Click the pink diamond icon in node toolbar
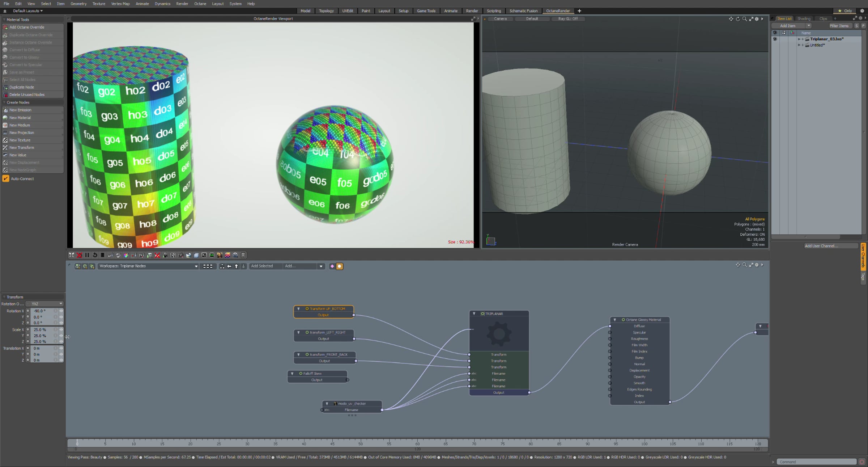The width and height of the screenshot is (868, 467). (x=332, y=266)
